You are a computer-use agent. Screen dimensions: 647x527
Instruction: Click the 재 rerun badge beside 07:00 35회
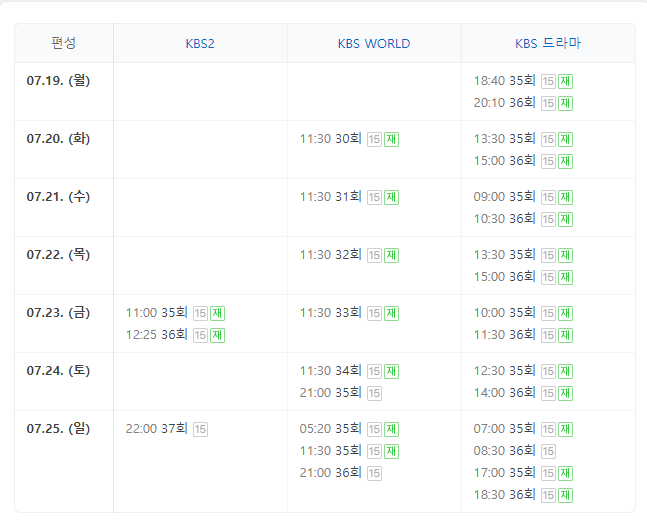point(565,429)
